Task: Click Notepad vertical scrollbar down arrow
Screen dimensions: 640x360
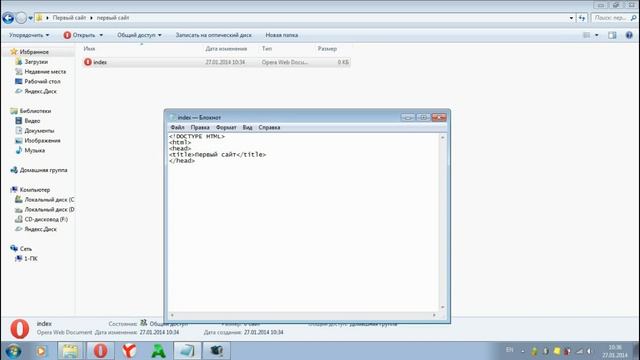Action: click(442, 307)
